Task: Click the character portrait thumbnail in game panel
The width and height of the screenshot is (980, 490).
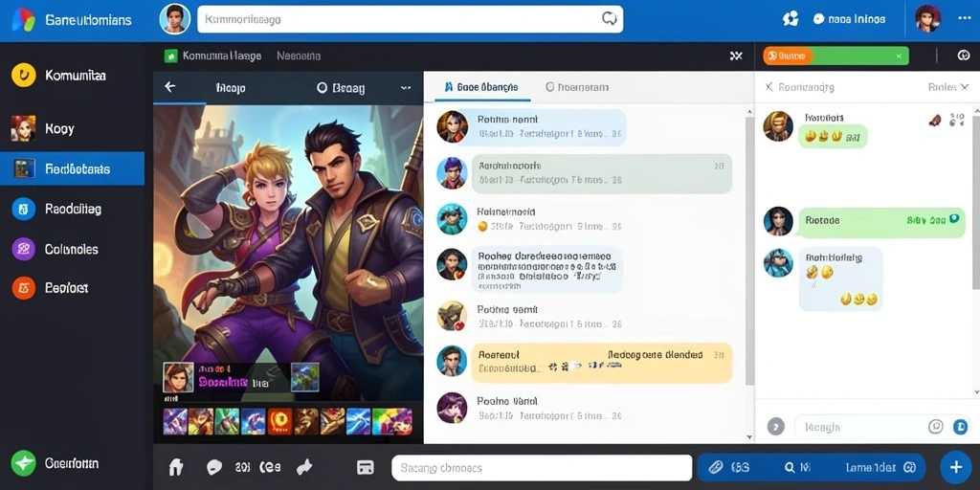Action: (x=177, y=377)
